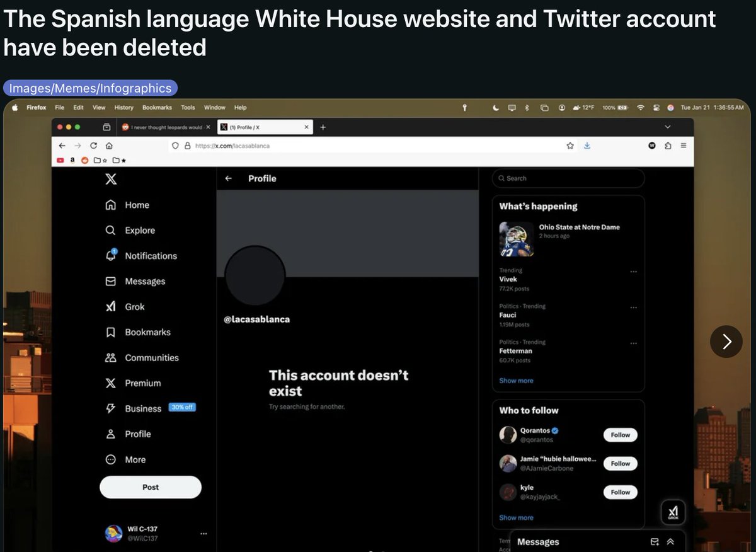Open the Tools menu in menu bar
756x552 pixels.
click(188, 108)
